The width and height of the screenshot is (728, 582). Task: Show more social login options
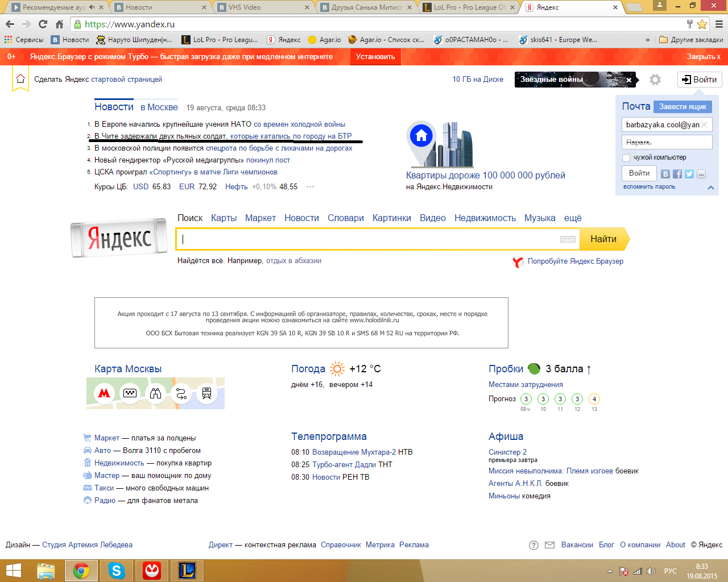(701, 174)
